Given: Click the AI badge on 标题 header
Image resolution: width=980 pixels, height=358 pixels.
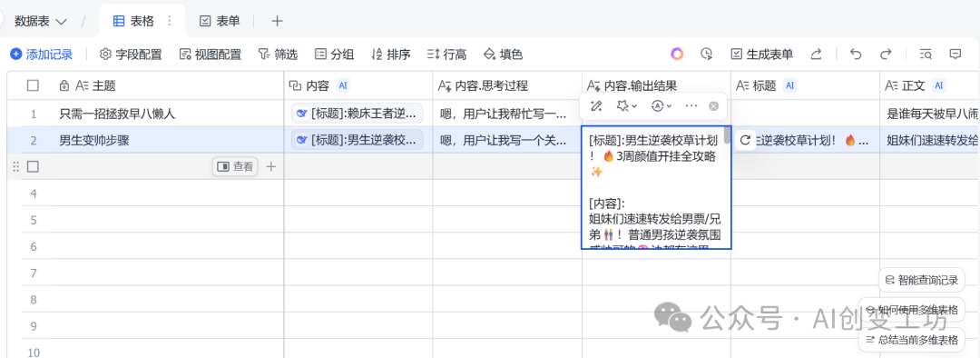Looking at the screenshot, I should pos(790,85).
